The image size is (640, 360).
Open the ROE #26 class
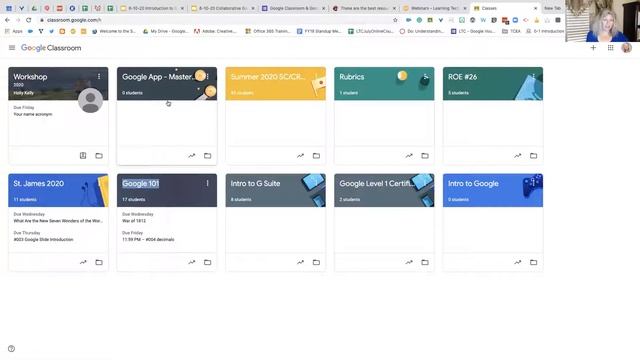coord(462,77)
